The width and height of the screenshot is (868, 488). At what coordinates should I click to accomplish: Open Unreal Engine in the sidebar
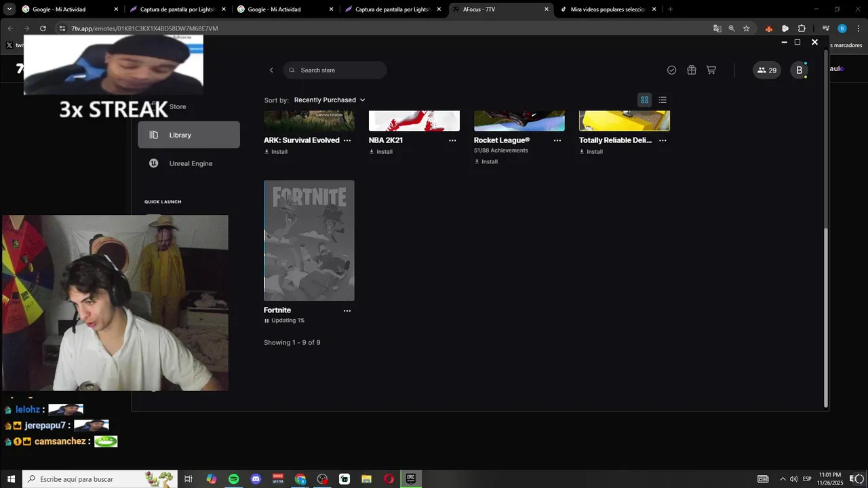pos(189,163)
